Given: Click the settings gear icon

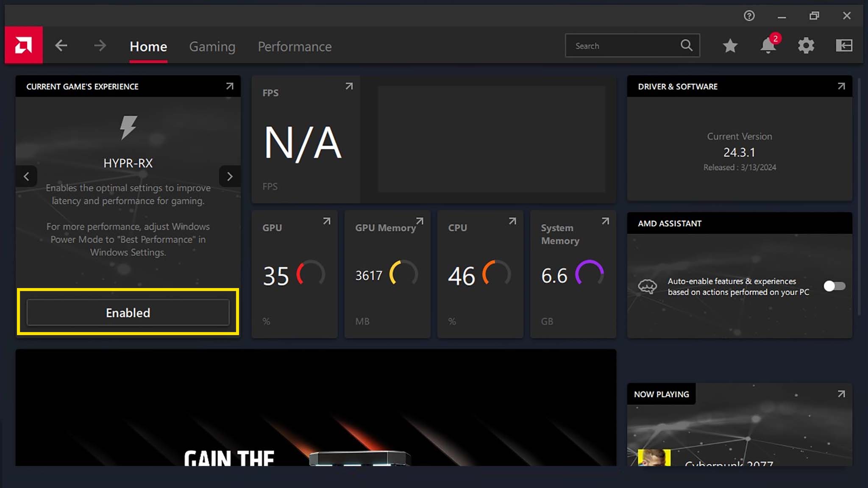Looking at the screenshot, I should coord(807,45).
